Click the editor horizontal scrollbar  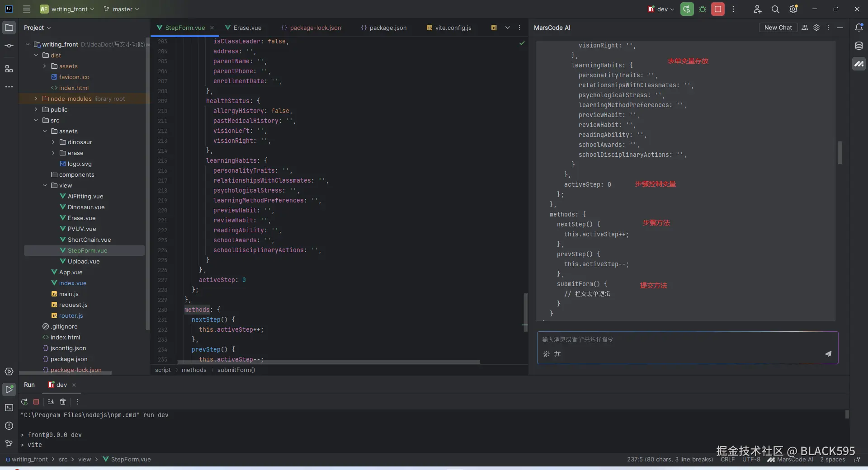[329, 362]
